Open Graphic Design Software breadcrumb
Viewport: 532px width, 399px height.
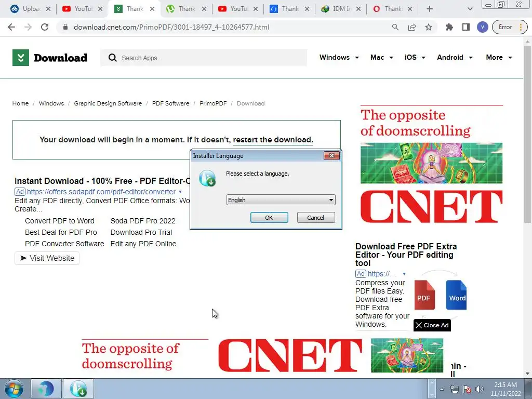pos(108,103)
